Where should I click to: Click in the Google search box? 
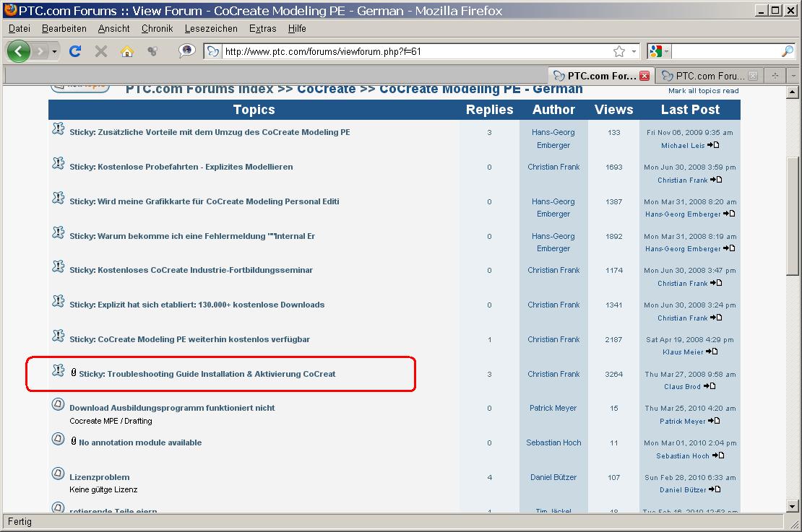click(726, 51)
